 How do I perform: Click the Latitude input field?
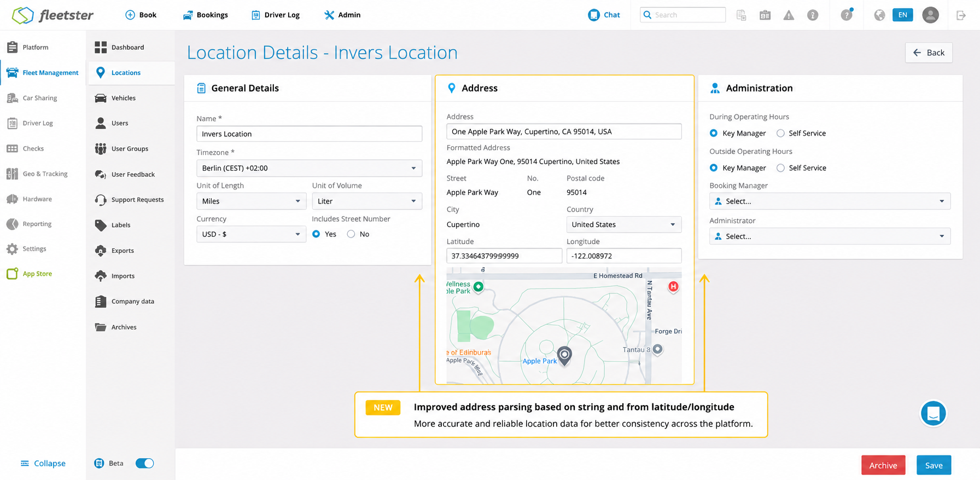504,256
